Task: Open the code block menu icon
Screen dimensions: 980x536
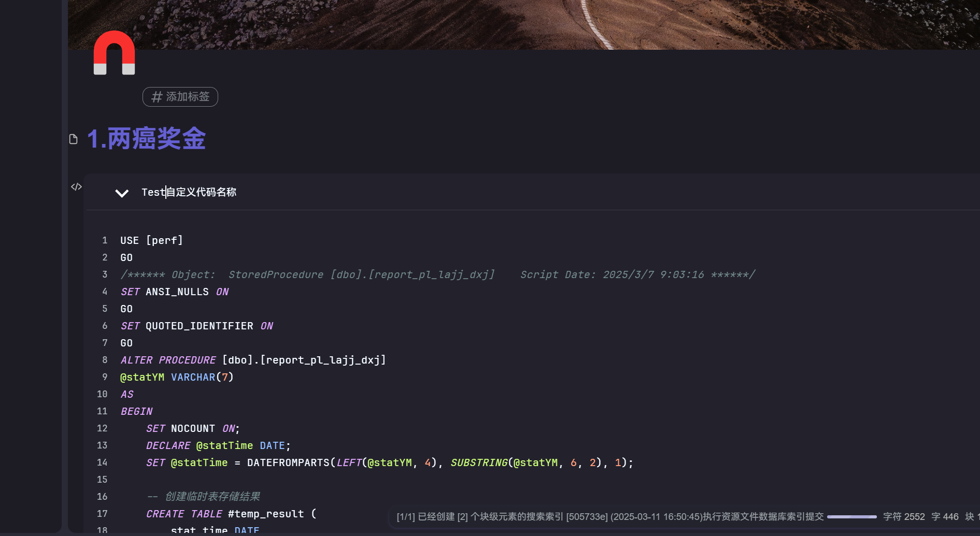Action: 76,187
